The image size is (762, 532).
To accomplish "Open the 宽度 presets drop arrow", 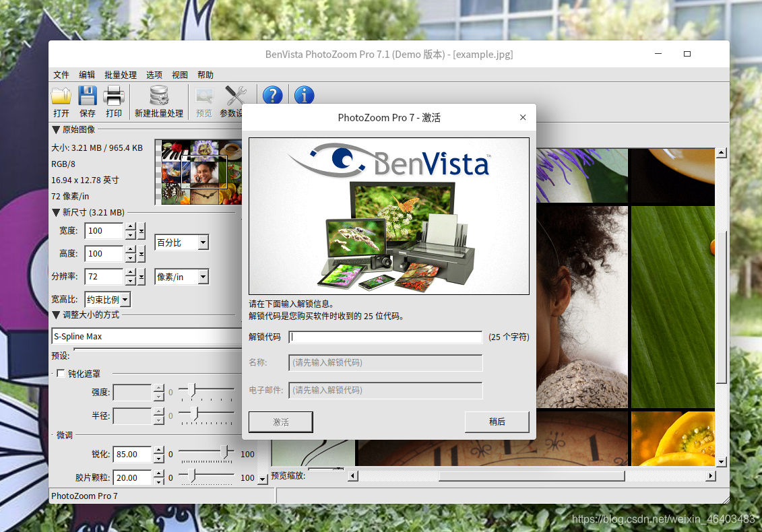I will click(x=141, y=231).
